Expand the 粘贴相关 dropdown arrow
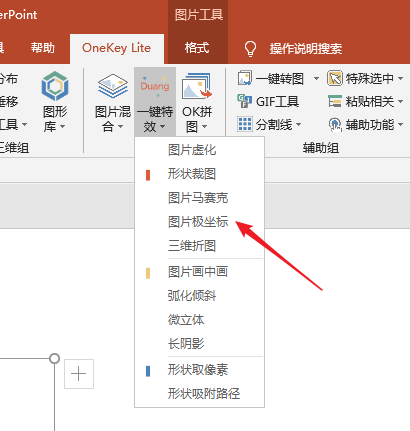The height and width of the screenshot is (431, 410). [x=401, y=102]
